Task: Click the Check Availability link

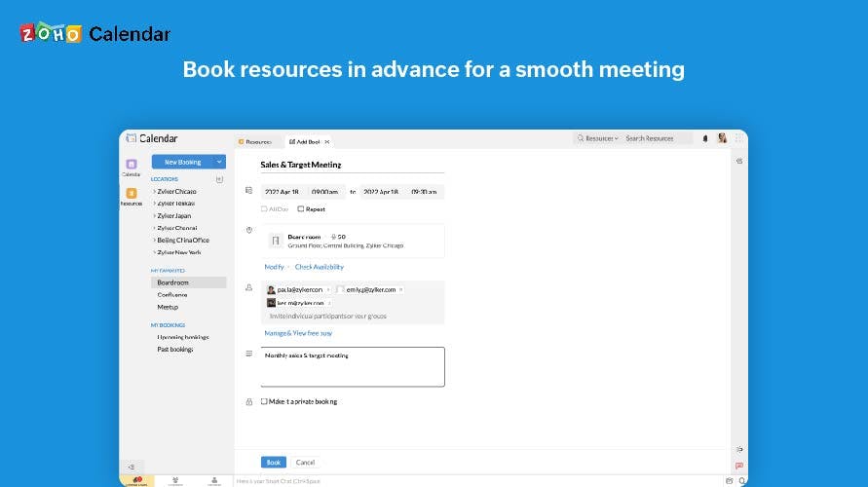Action: coord(320,267)
